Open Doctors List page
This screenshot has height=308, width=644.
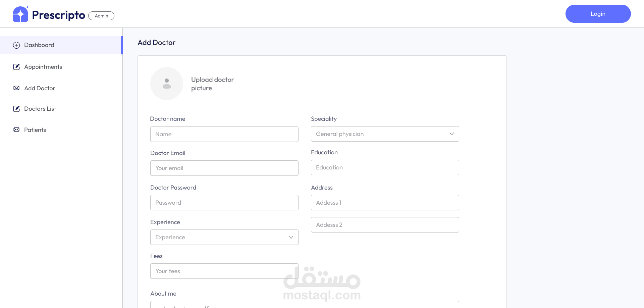click(x=40, y=109)
